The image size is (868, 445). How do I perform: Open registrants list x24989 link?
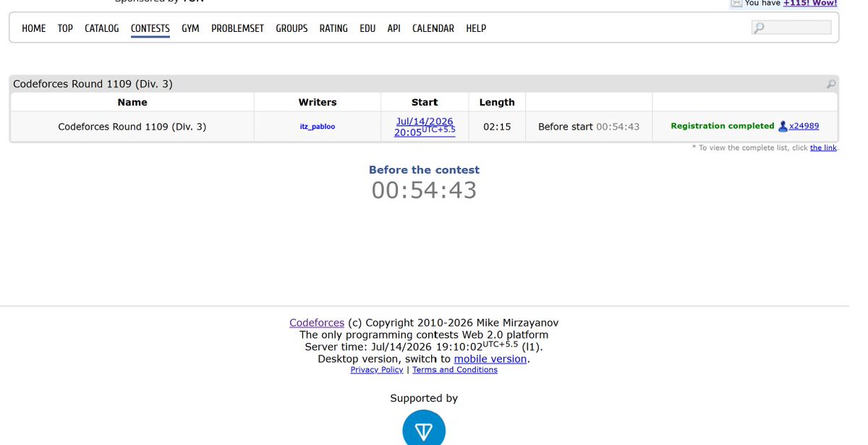tap(804, 126)
